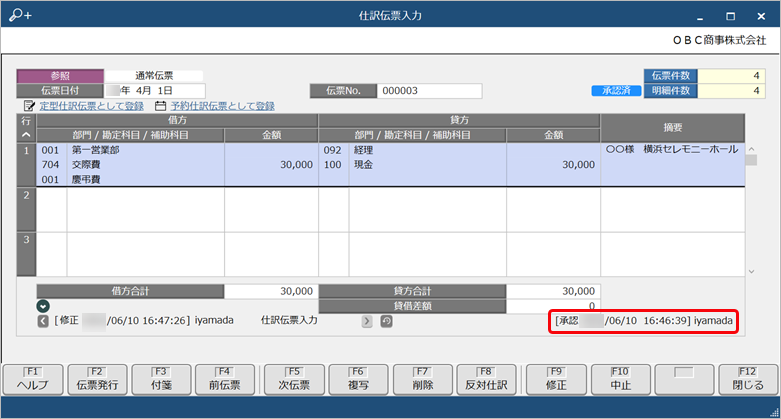Image resolution: width=781 pixels, height=419 pixels.
Task: Click the 伝票件数 count value
Action: [x=731, y=76]
